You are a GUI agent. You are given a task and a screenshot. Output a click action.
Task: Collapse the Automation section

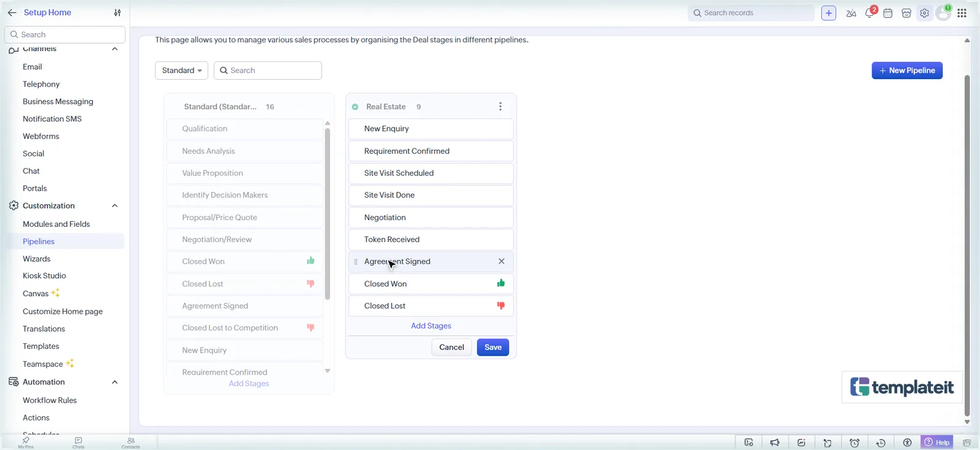pos(115,382)
